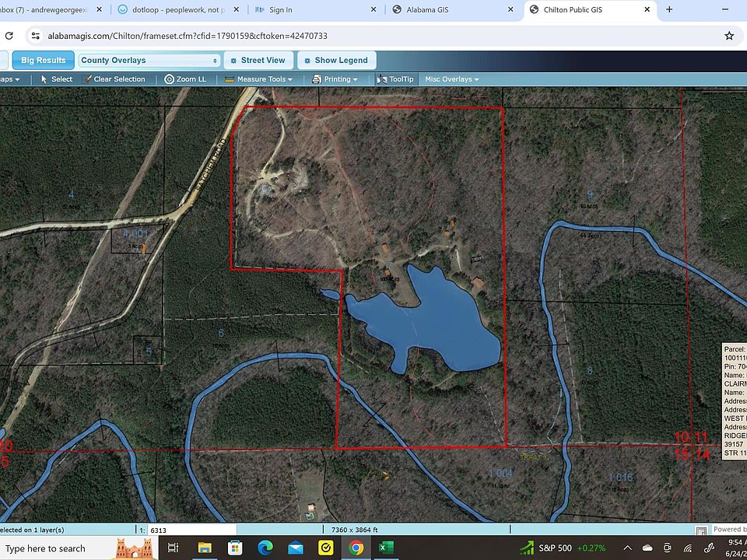Click the Select arrow tool
747x560 pixels.
coord(56,79)
